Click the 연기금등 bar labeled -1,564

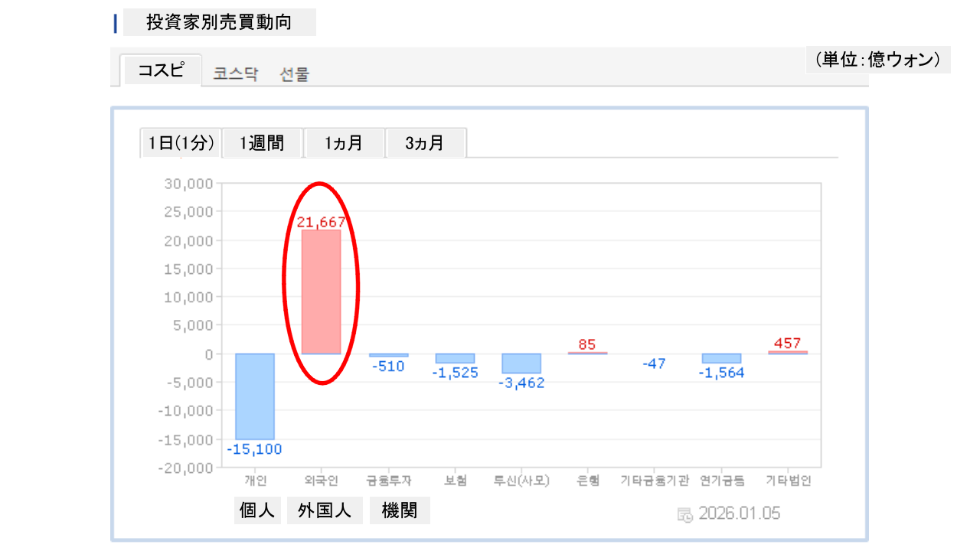point(721,359)
